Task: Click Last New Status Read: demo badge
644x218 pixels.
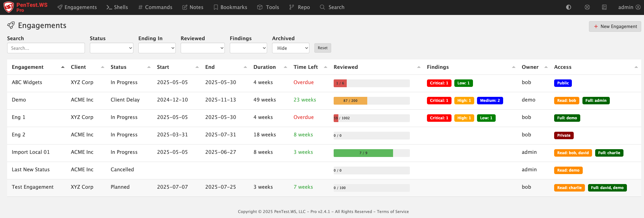Action: click(x=568, y=170)
